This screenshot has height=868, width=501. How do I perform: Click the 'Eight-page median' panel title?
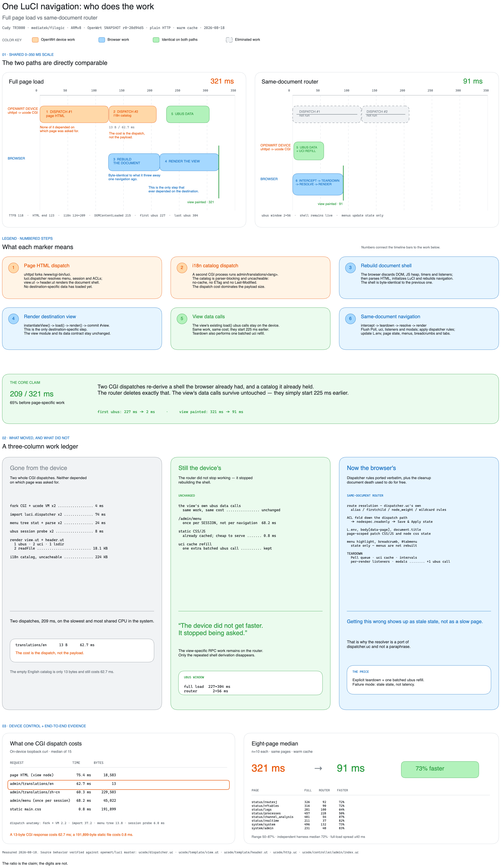click(x=275, y=743)
